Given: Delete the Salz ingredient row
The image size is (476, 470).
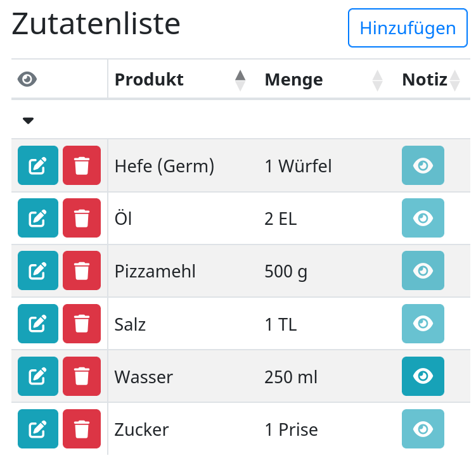Looking at the screenshot, I should coord(82,324).
